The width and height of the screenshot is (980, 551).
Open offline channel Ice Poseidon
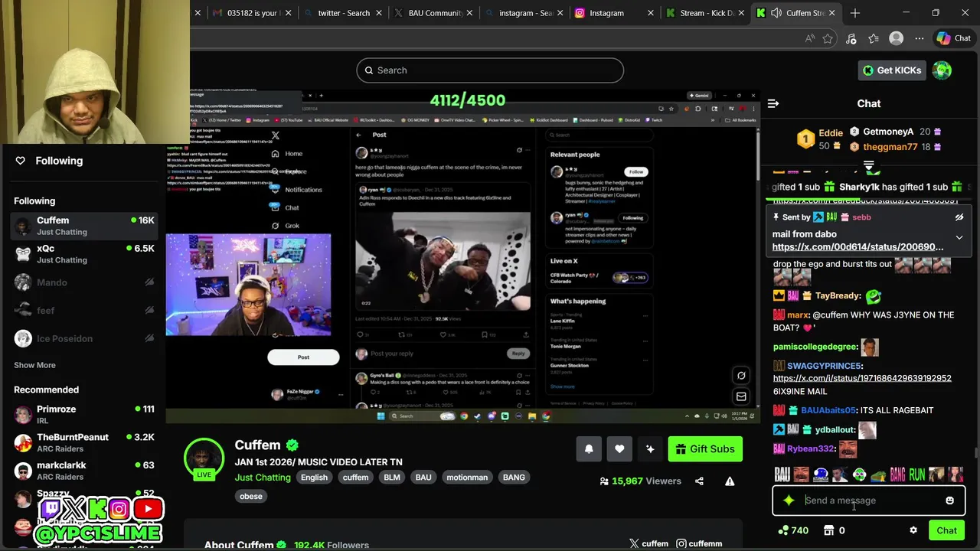click(x=84, y=338)
